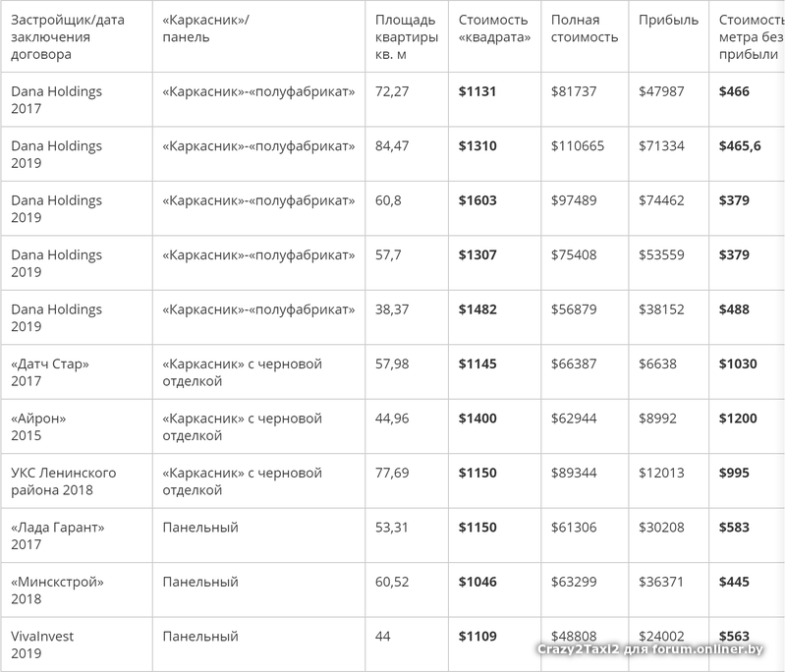Click the VivaInvest 2019 developer cell
The width and height of the screenshot is (786, 672).
[42, 644]
